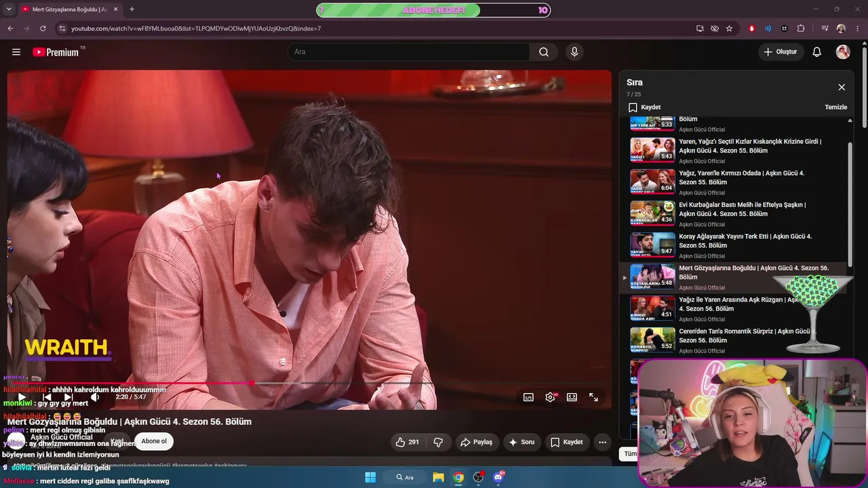Open Windows Start menu
This screenshot has width=868, height=488.
click(370, 477)
